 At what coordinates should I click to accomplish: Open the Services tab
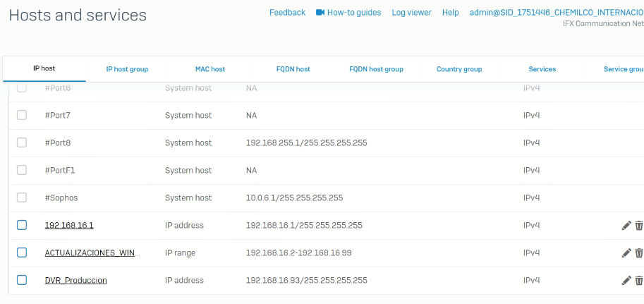click(542, 69)
